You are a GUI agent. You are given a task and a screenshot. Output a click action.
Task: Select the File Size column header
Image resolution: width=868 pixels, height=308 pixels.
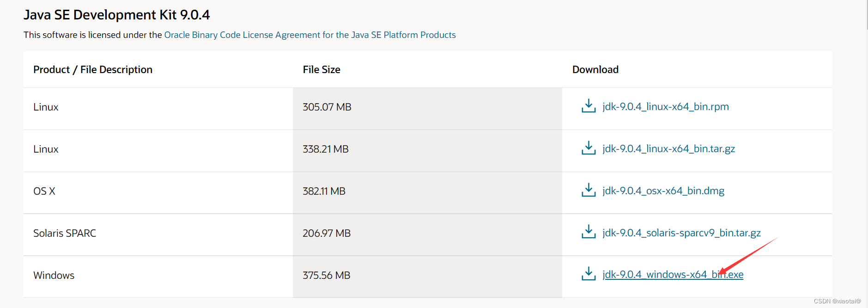tap(322, 69)
